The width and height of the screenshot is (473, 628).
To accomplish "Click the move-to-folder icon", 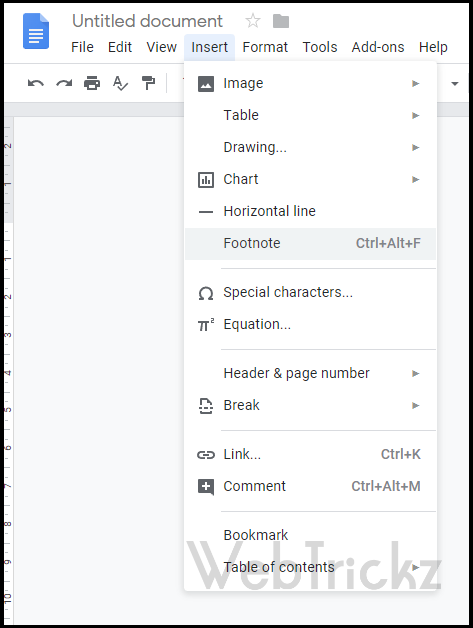I will pos(281,21).
